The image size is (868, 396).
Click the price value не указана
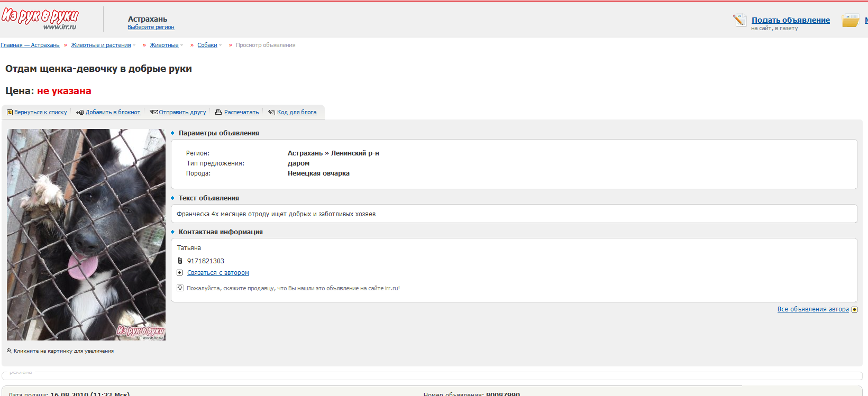[x=64, y=91]
